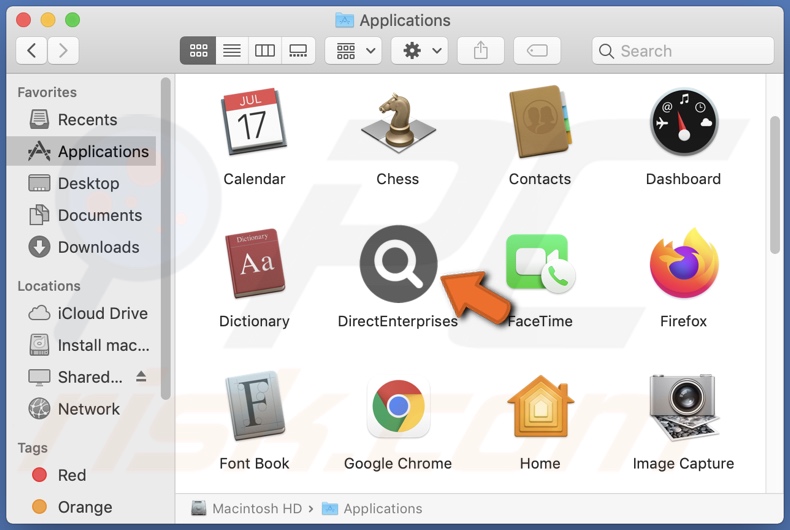
Task: Open iCloud Drive from Locations
Action: 102,313
